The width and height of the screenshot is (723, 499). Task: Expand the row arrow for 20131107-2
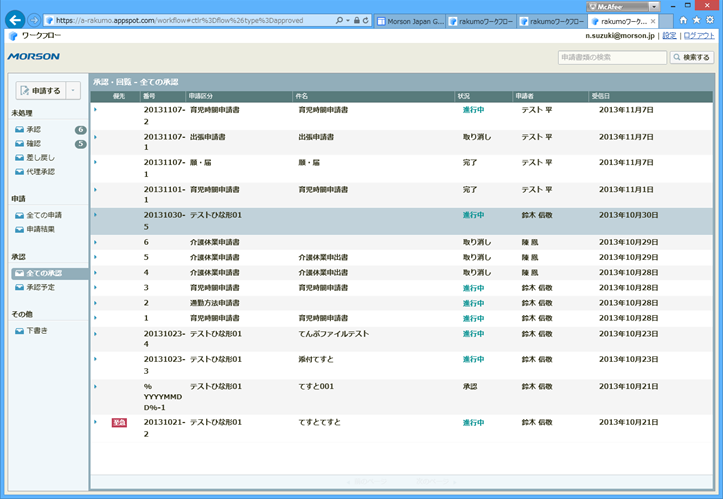click(x=95, y=110)
